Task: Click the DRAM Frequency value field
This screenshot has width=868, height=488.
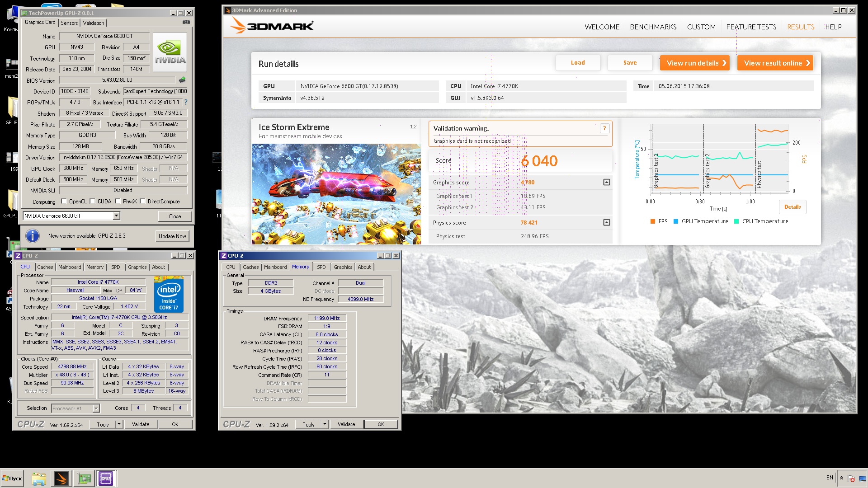Action: click(327, 318)
